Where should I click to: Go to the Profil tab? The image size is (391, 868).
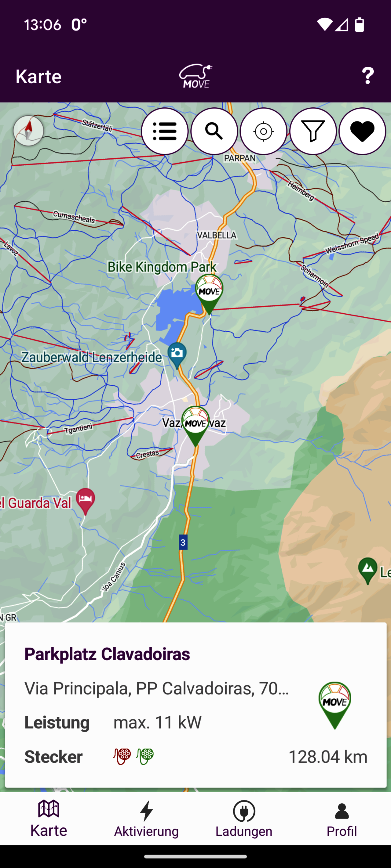342,819
